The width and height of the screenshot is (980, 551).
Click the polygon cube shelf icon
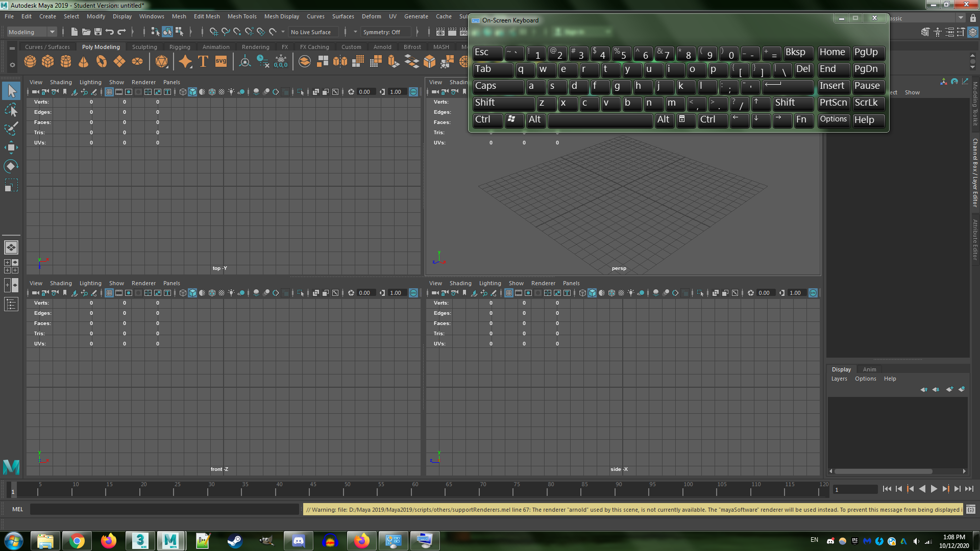(x=48, y=62)
